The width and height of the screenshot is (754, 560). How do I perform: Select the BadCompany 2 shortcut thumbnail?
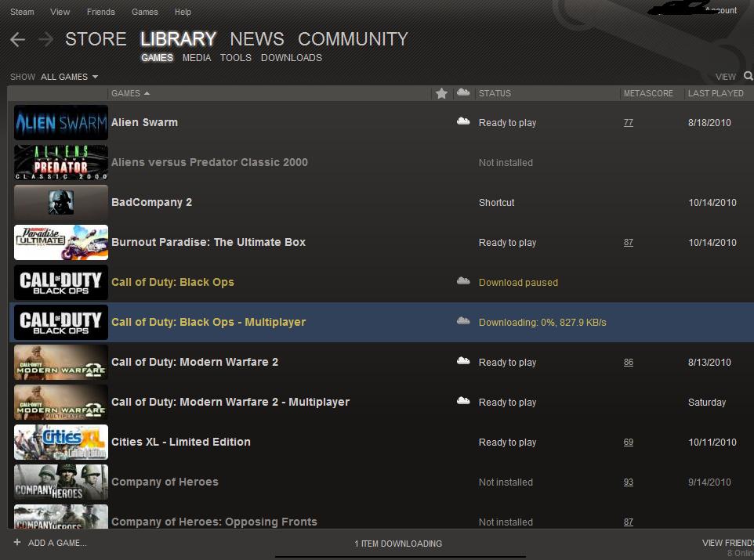61,202
